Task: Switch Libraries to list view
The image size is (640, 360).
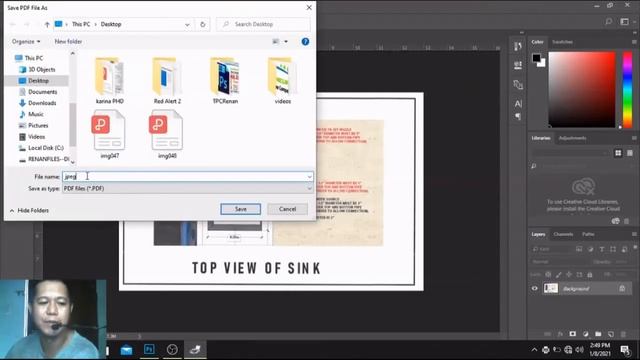Action: click(x=630, y=153)
